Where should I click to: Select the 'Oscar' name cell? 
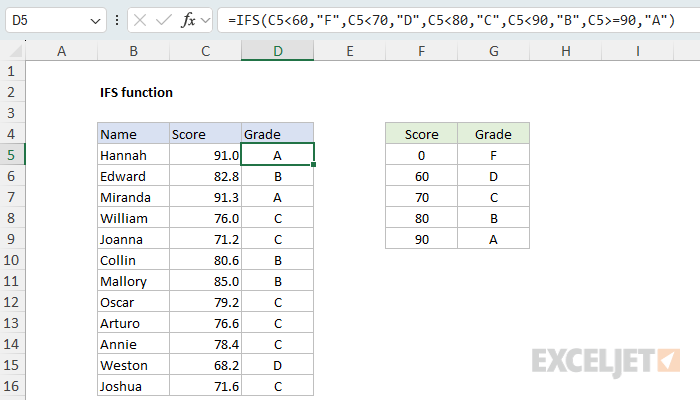pyautogui.click(x=133, y=302)
